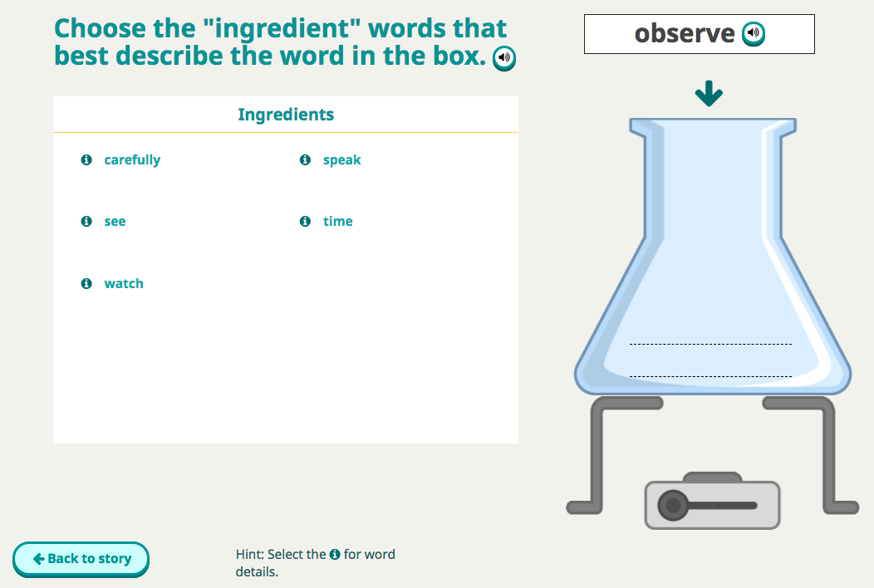Select the ingredient word carefully

coord(132,160)
